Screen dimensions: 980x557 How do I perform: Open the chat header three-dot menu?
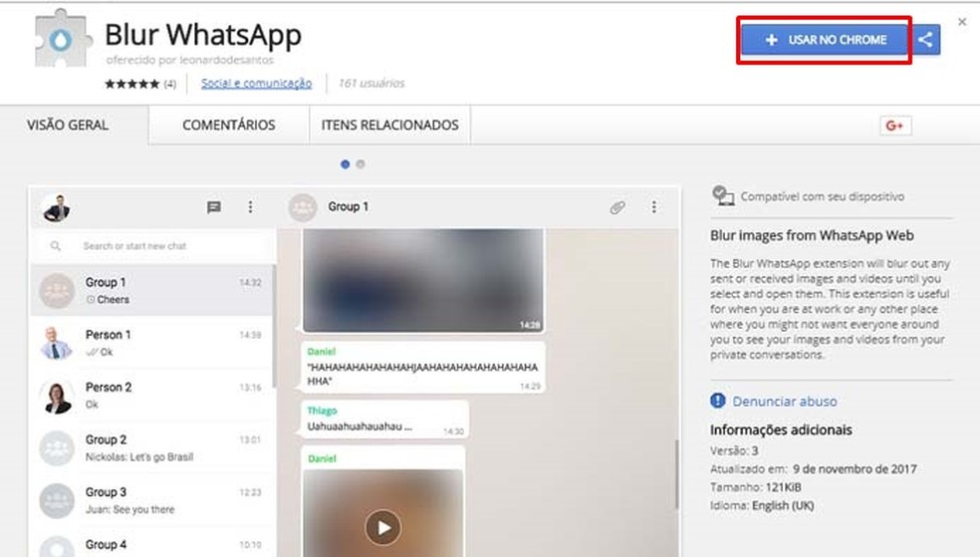point(653,207)
